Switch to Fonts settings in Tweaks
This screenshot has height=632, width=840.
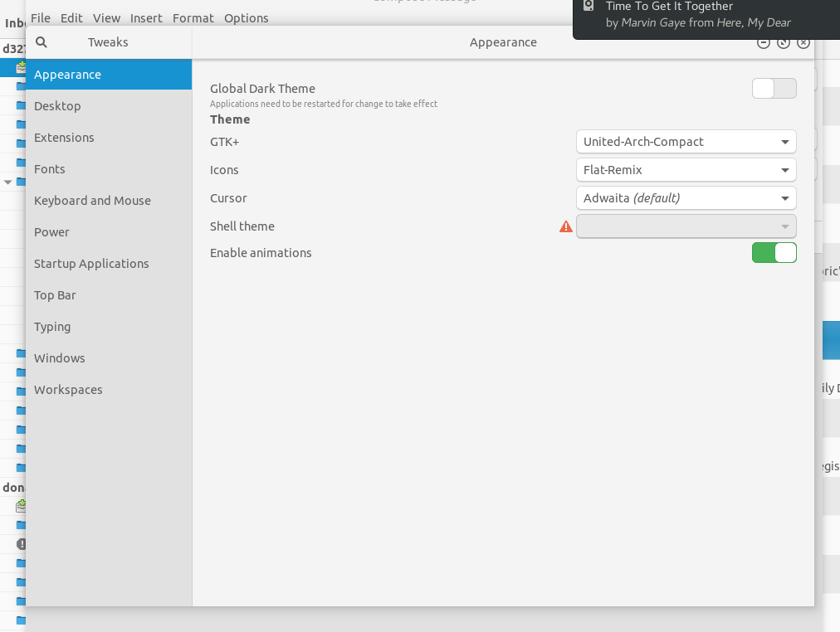pyautogui.click(x=49, y=168)
